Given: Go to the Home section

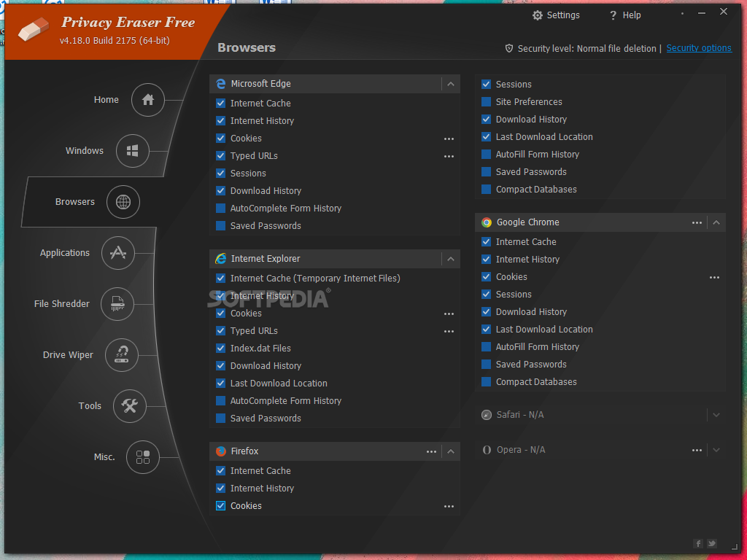Looking at the screenshot, I should coord(107,100).
